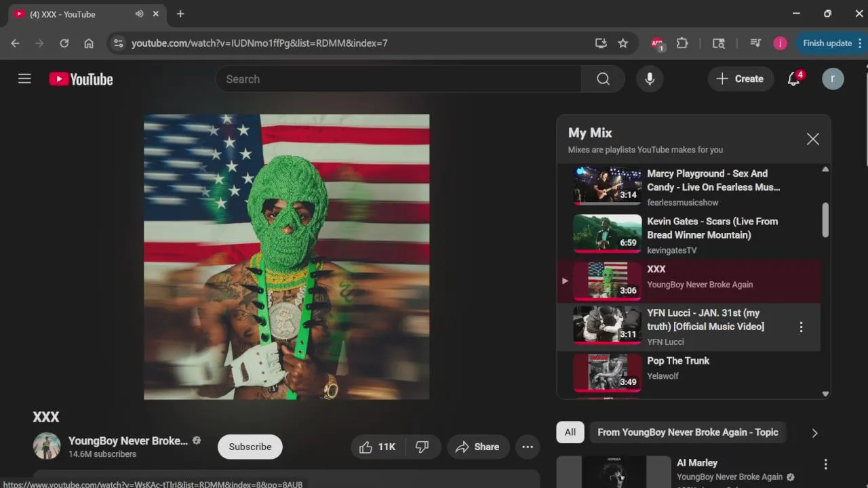Image resolution: width=868 pixels, height=488 pixels.
Task: Select the All filter chip
Action: coord(570,432)
